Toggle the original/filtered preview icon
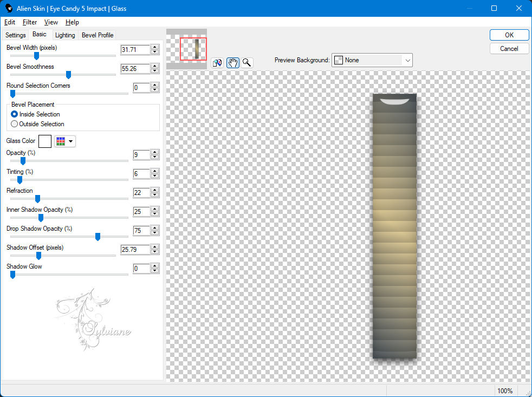 click(x=217, y=63)
